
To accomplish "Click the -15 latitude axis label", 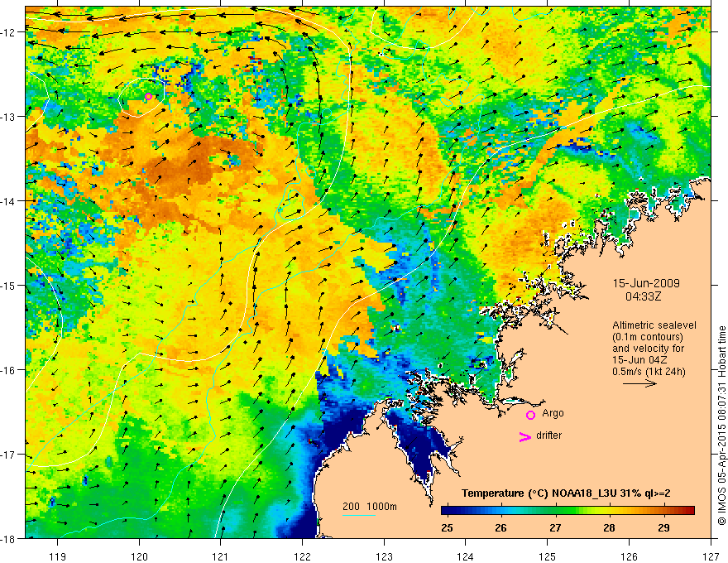I will (x=8, y=285).
